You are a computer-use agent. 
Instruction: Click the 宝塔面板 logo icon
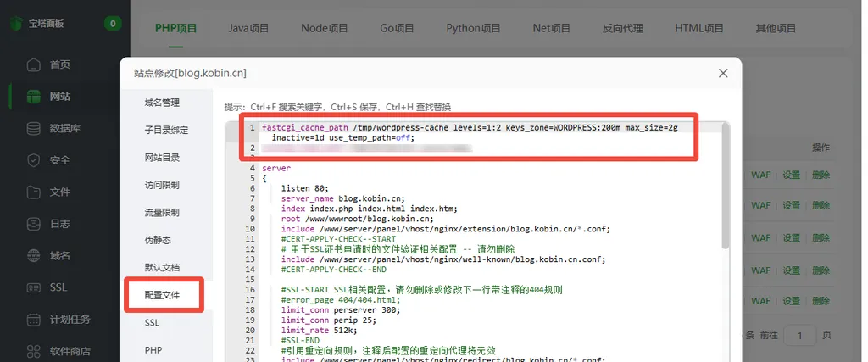click(15, 24)
